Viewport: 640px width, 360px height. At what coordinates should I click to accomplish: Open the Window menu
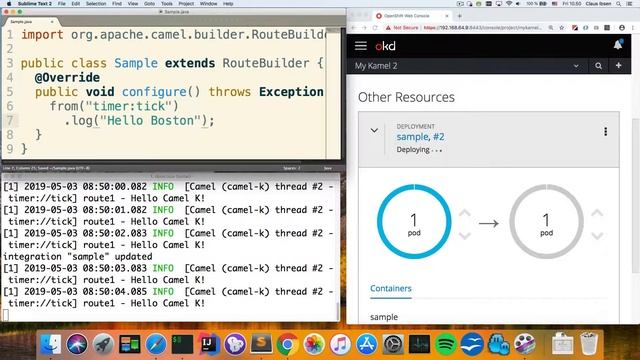pos(209,4)
